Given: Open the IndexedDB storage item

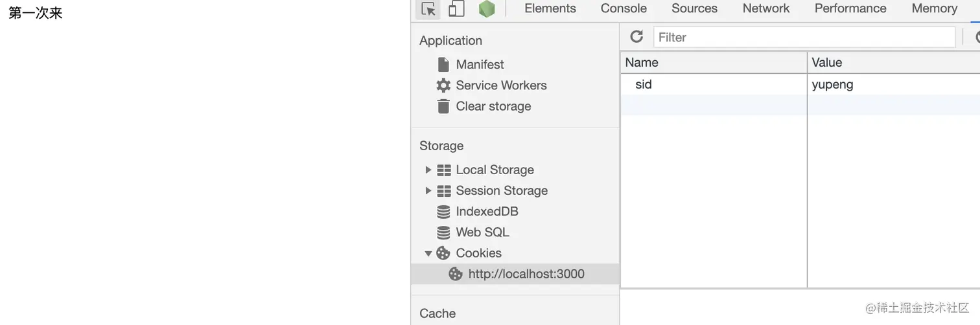Looking at the screenshot, I should (x=487, y=211).
